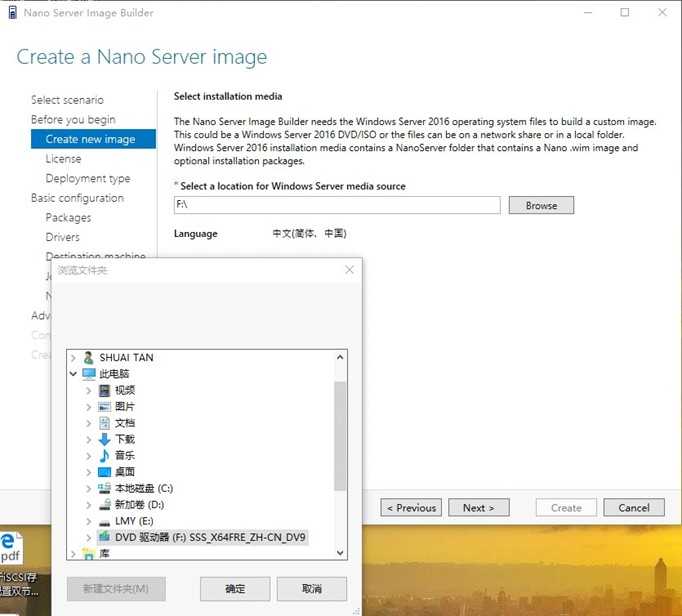Open the Basic configuration step
This screenshot has height=616, width=682.
click(x=77, y=198)
